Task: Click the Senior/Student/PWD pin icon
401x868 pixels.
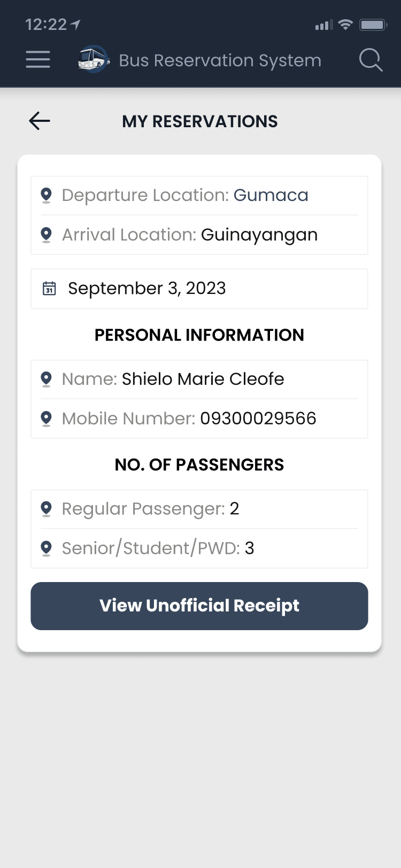Action: pos(47,548)
